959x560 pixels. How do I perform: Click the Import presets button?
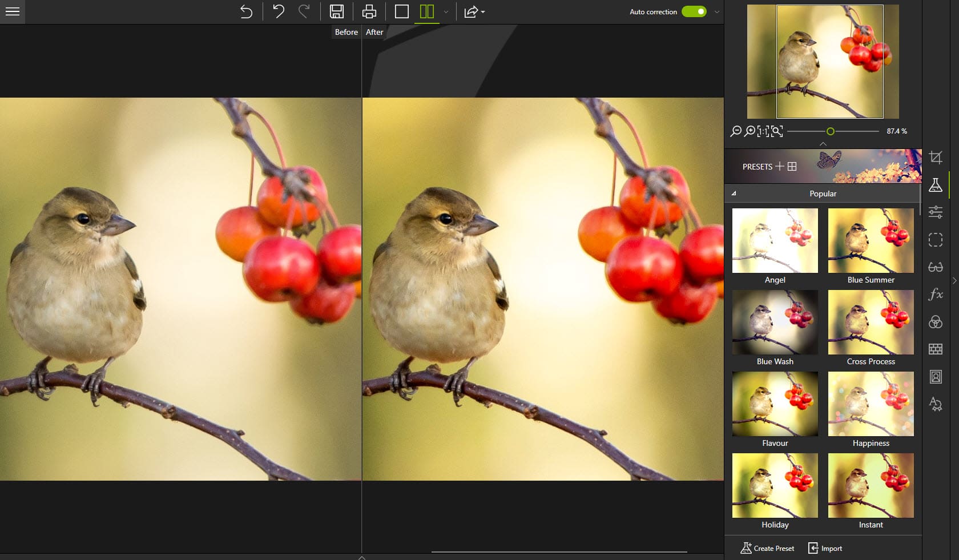(825, 548)
